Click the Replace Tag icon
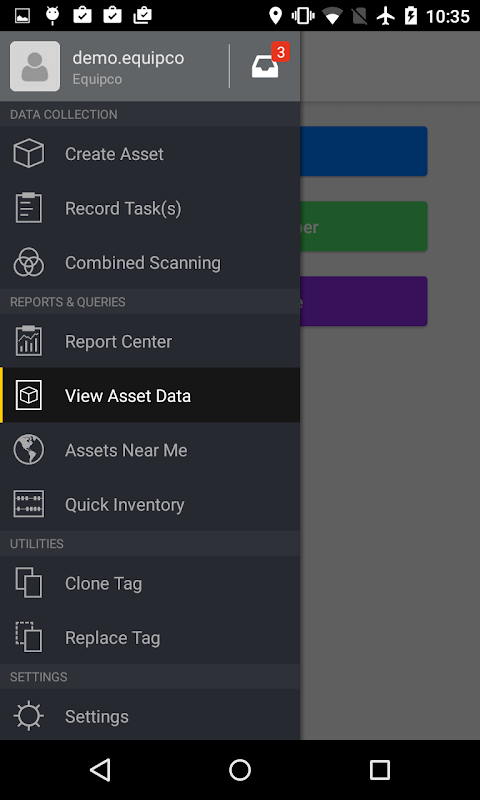Image resolution: width=480 pixels, height=800 pixels. pos(29,637)
